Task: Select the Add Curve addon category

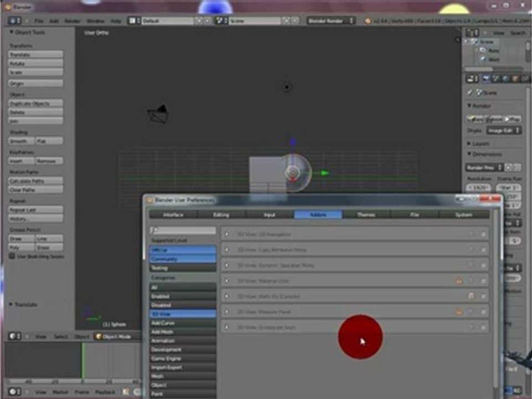Action: point(183,323)
